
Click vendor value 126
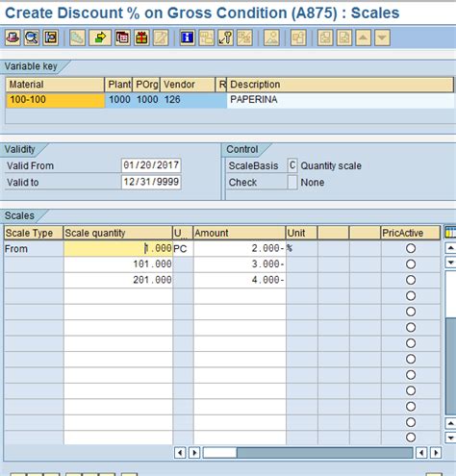[189, 100]
